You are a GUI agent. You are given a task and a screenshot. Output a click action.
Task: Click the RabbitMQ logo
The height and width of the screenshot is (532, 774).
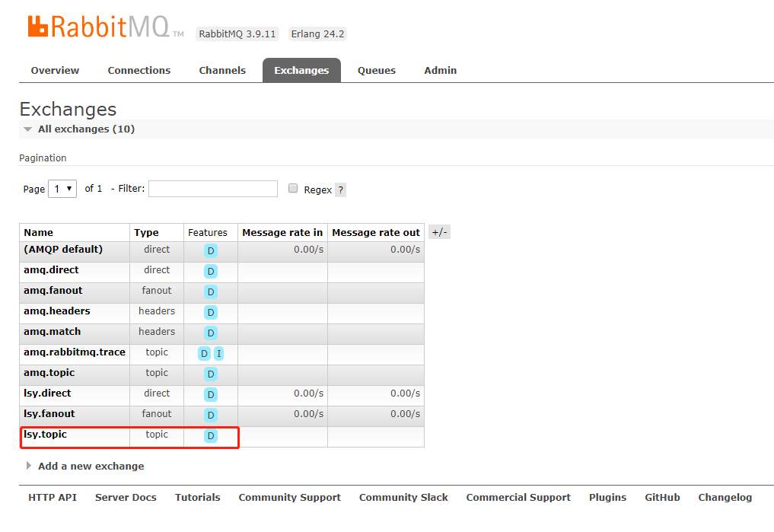[106, 27]
